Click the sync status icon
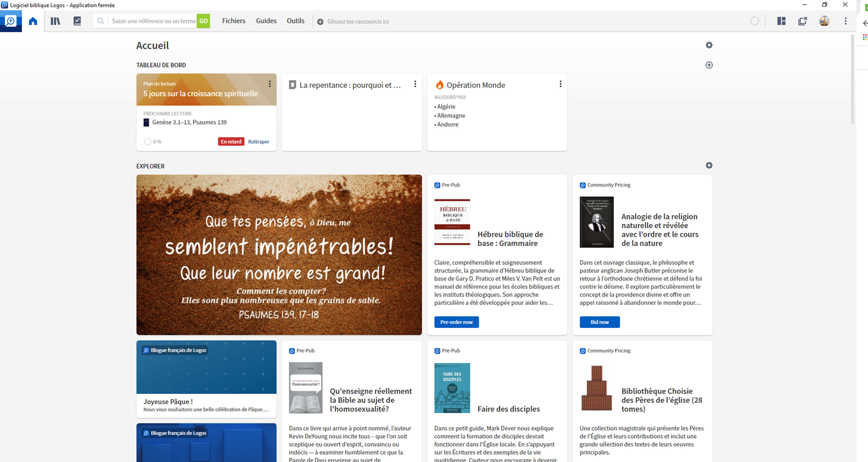868x462 pixels. point(755,21)
